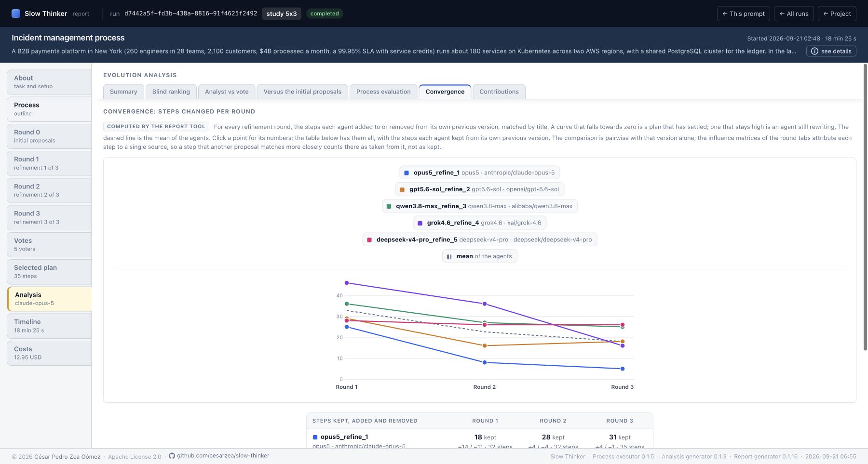868x464 pixels.
Task: Open the Costs sidebar section
Action: tap(49, 353)
